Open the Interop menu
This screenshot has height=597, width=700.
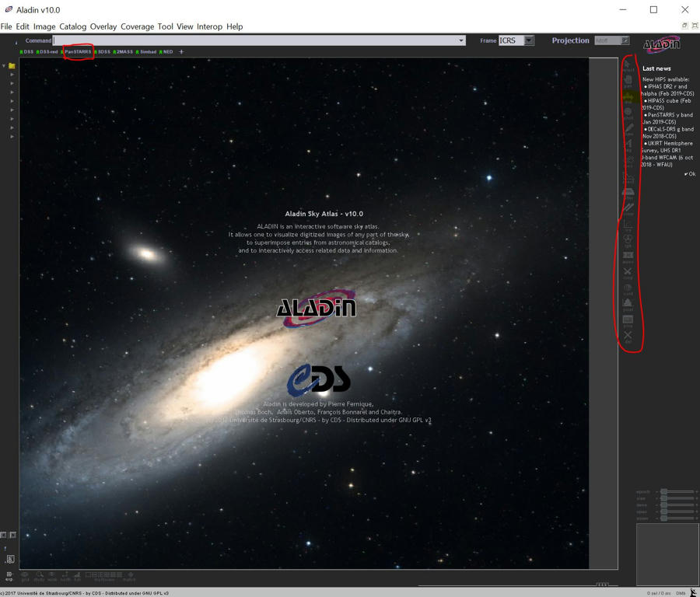210,26
